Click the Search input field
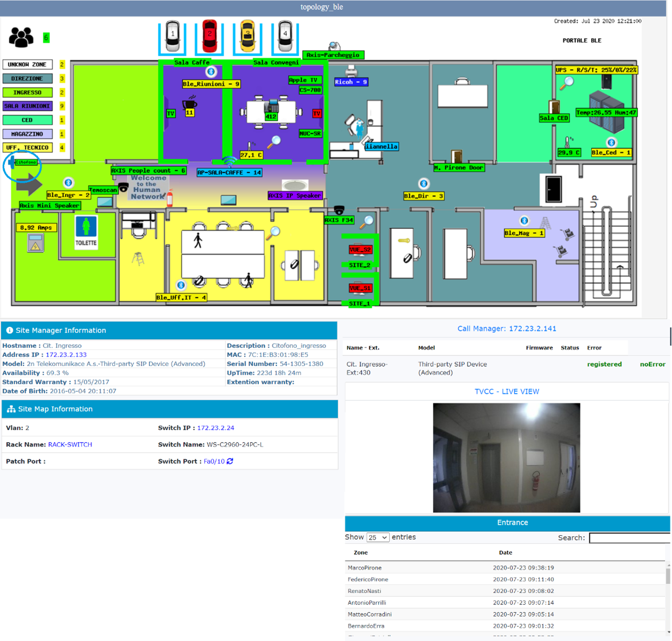Viewport: 672px width, 641px height. [629, 538]
